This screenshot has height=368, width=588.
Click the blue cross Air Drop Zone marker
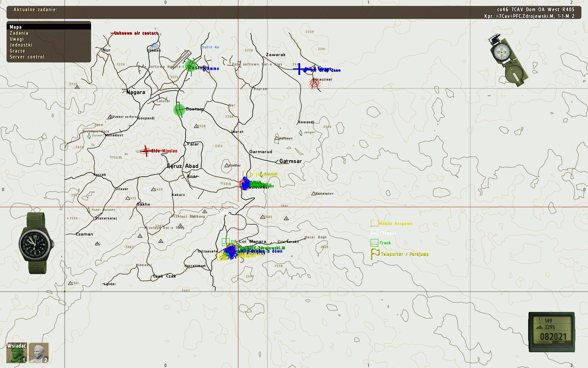coord(299,69)
